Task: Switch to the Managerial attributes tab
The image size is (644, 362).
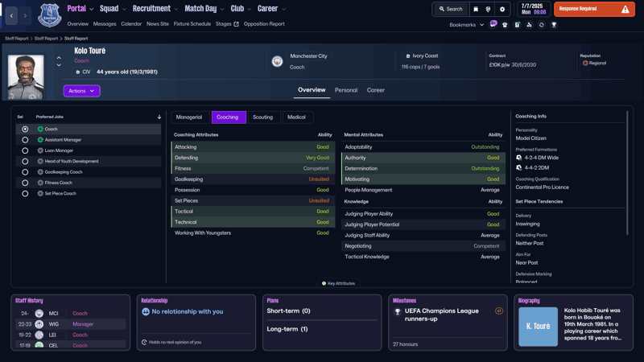Action: (x=189, y=117)
